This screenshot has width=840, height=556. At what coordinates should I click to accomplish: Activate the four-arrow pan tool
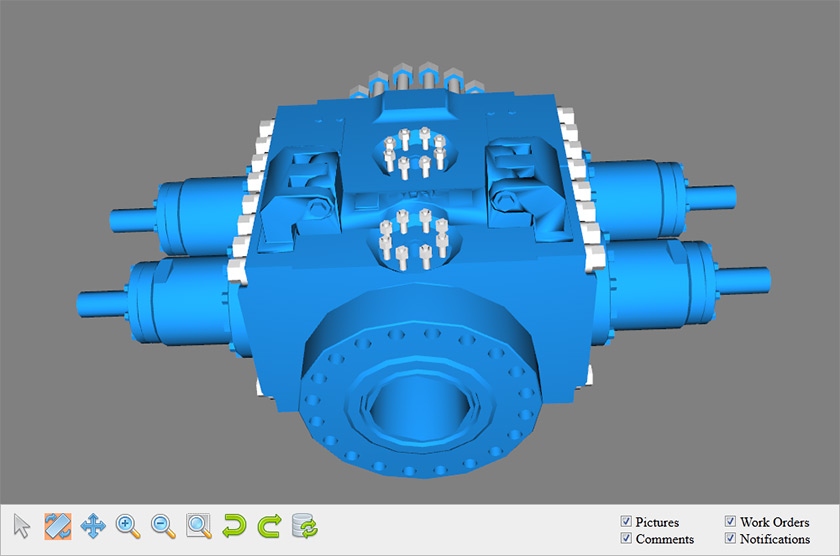(x=93, y=526)
